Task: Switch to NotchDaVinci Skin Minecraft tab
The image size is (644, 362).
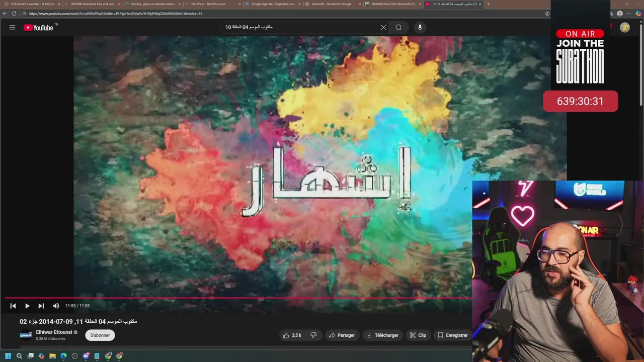Action: 392,4
